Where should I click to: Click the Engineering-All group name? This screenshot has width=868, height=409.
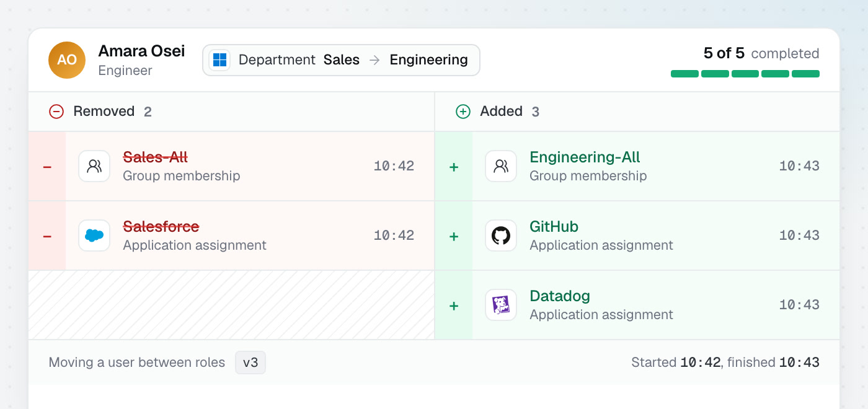coord(585,157)
